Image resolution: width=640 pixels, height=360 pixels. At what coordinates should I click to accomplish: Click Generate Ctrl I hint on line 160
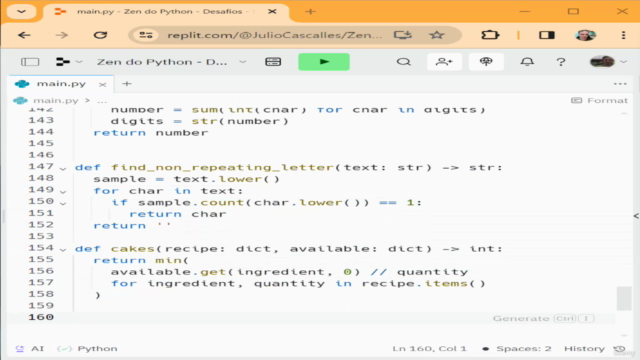(x=543, y=318)
